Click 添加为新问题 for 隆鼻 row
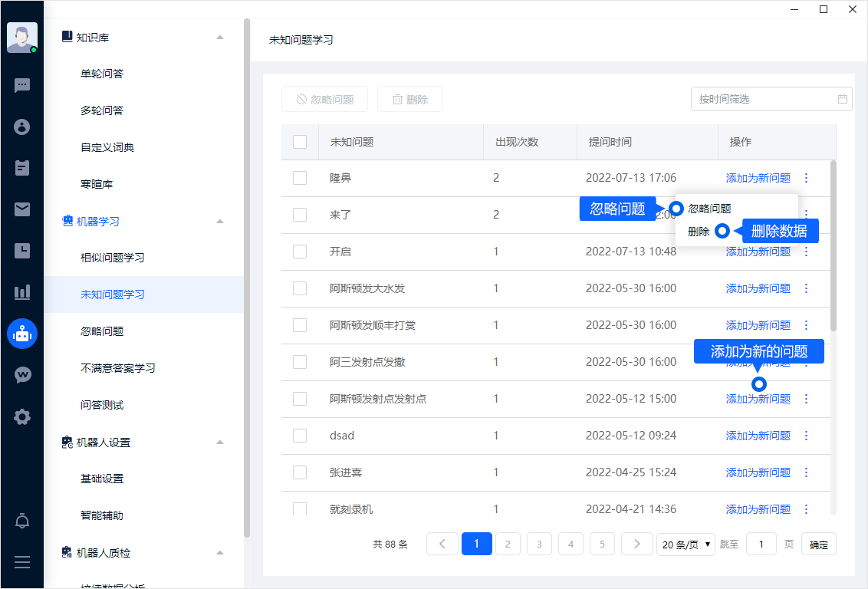Viewport: 868px width, 589px height. tap(758, 178)
